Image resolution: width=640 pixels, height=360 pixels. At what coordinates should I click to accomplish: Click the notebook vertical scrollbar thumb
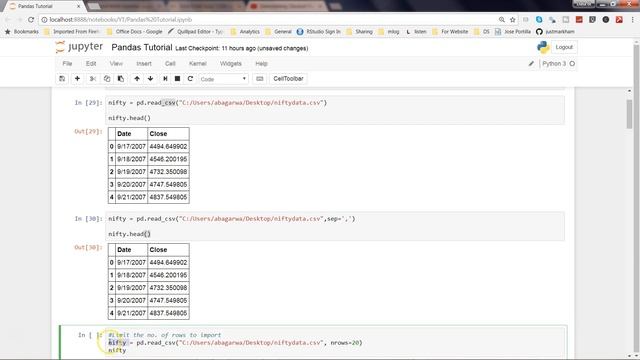[x=629, y=113]
